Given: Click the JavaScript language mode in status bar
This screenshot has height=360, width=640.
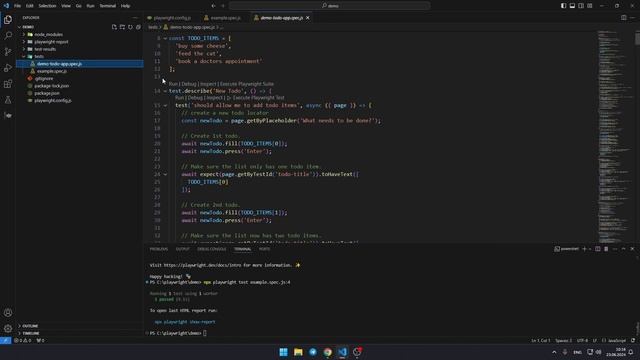Looking at the screenshot, I should (617, 340).
